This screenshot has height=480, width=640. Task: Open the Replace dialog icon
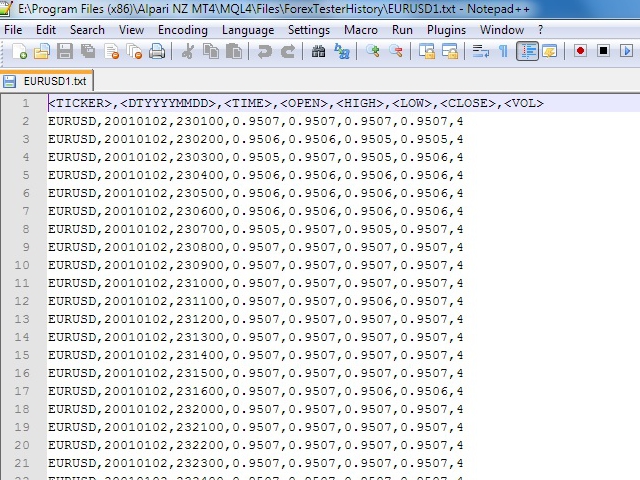coord(342,51)
